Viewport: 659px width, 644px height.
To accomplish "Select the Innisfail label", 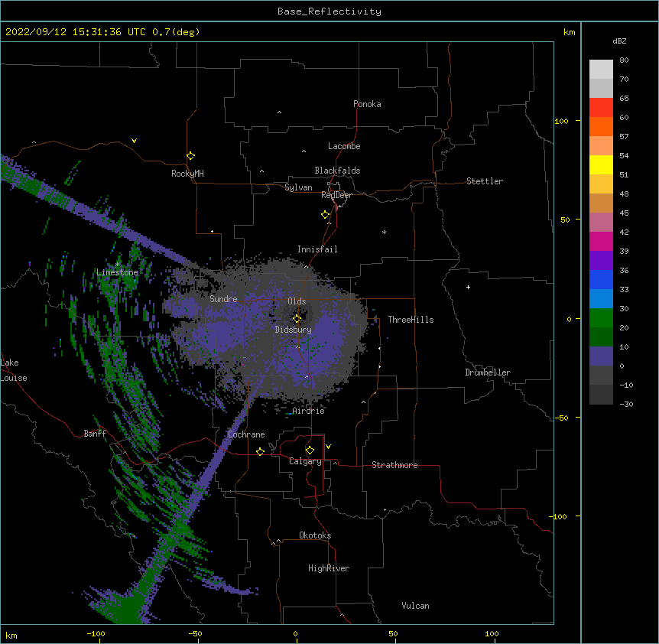I will tap(317, 249).
